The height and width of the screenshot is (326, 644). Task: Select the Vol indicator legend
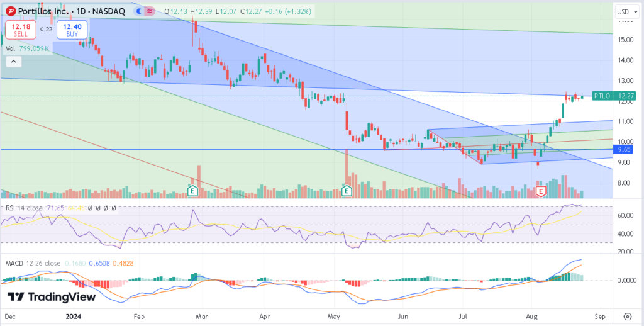click(x=10, y=48)
